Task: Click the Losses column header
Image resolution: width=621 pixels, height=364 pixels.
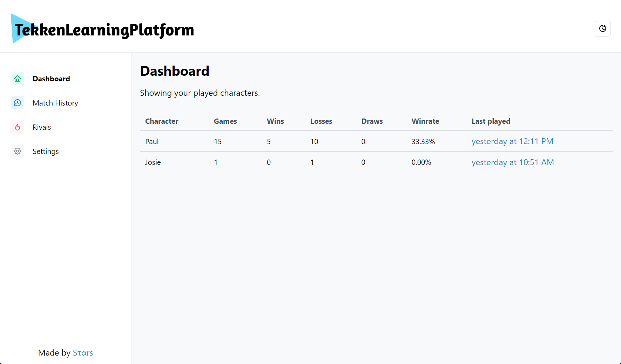Action: pos(321,121)
